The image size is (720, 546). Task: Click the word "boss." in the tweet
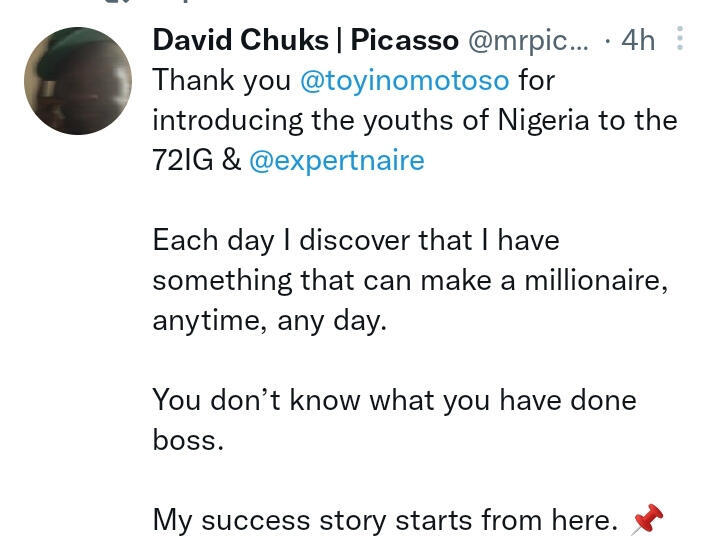click(x=188, y=440)
